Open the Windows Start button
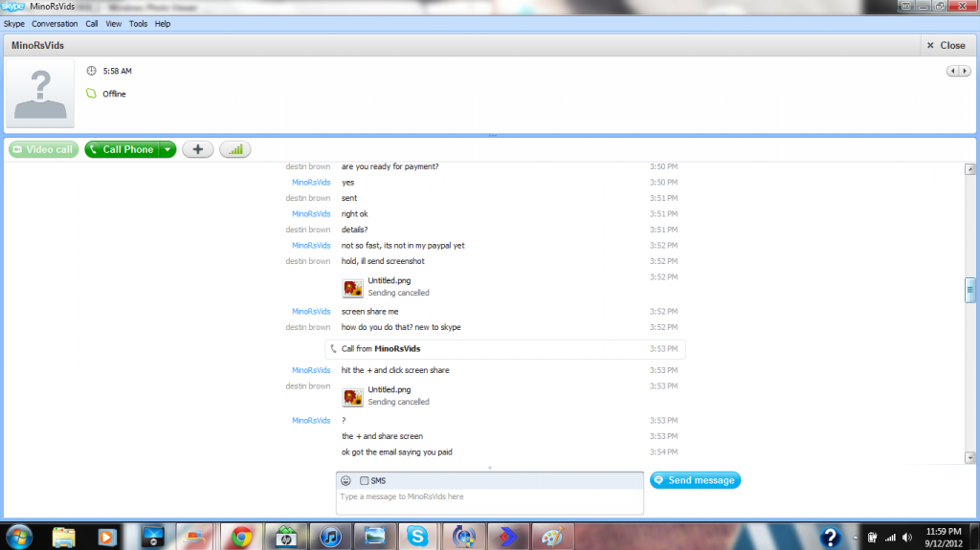980x550 pixels. (19, 537)
